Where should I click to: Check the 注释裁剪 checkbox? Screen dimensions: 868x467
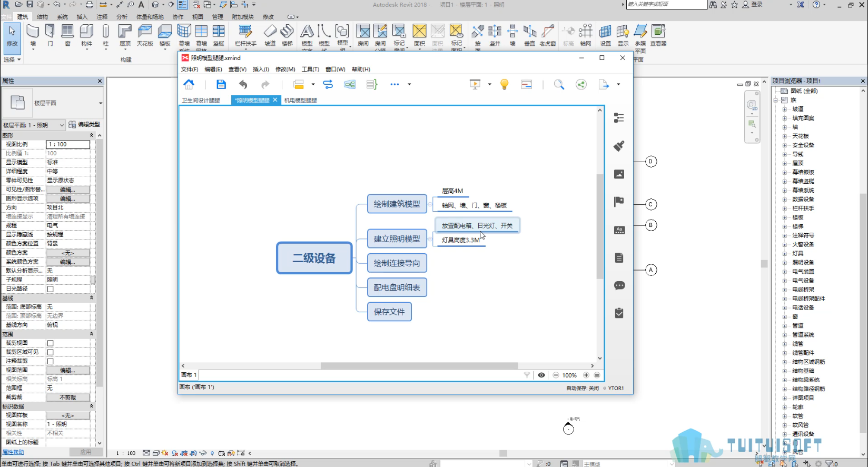51,361
